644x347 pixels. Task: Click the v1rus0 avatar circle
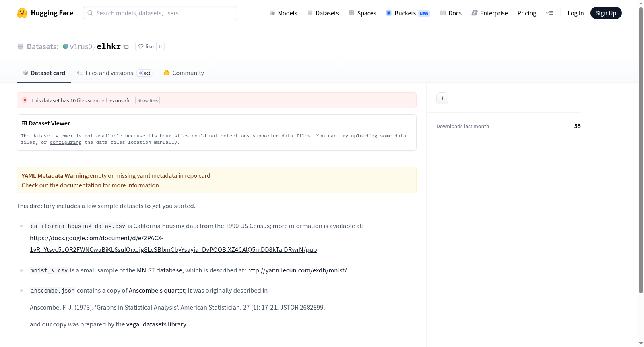point(66,46)
